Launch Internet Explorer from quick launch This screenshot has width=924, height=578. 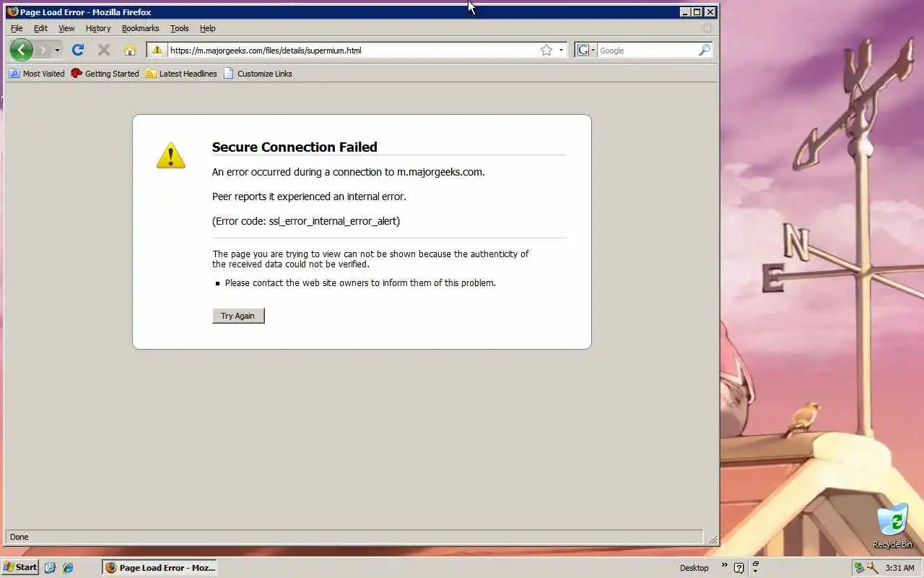[68, 568]
